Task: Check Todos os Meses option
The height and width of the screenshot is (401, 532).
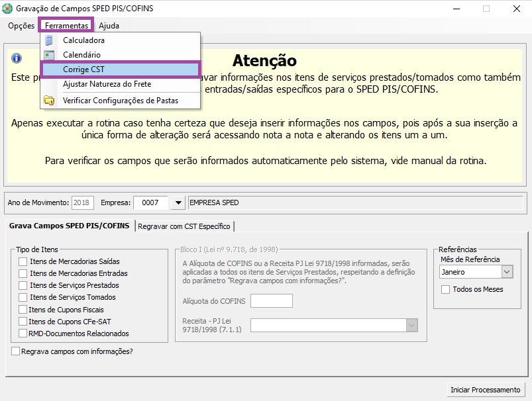Action: 445,289
